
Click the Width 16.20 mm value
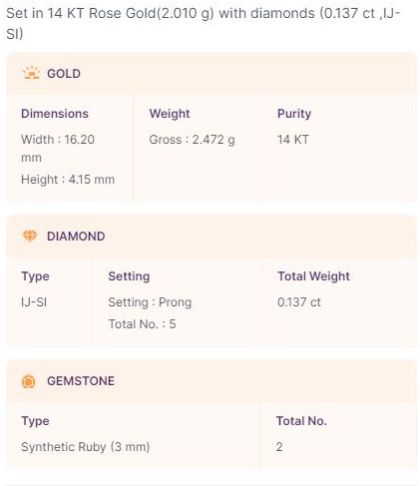58,148
